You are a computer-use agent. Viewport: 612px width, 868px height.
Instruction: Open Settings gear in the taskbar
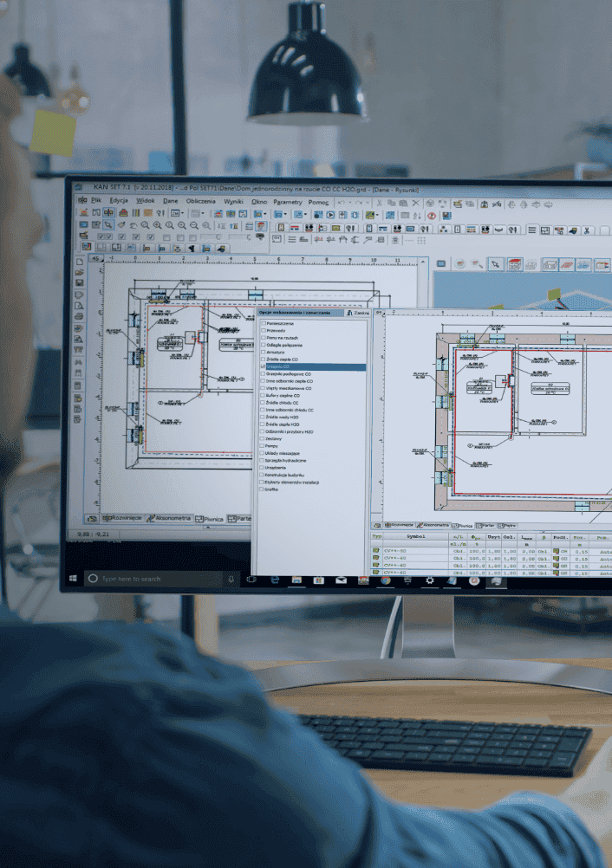(429, 580)
